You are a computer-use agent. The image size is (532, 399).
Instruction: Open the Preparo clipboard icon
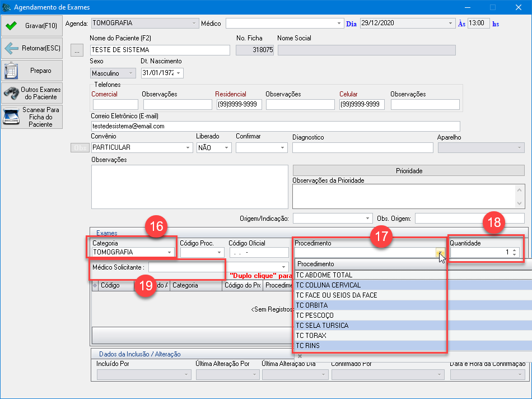11,71
